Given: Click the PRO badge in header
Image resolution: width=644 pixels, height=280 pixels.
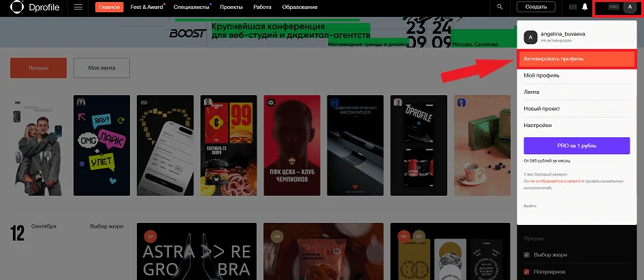Looking at the screenshot, I should point(613,7).
